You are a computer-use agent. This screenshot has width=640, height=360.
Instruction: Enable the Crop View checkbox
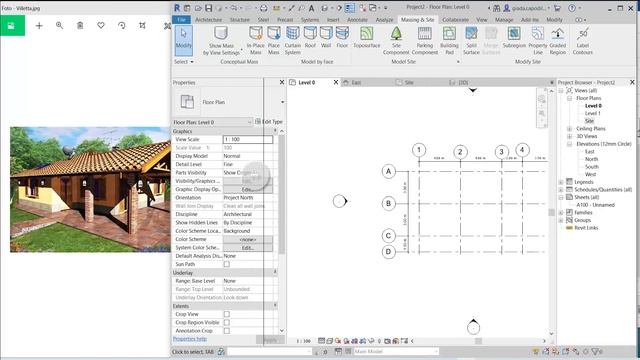click(x=227, y=314)
